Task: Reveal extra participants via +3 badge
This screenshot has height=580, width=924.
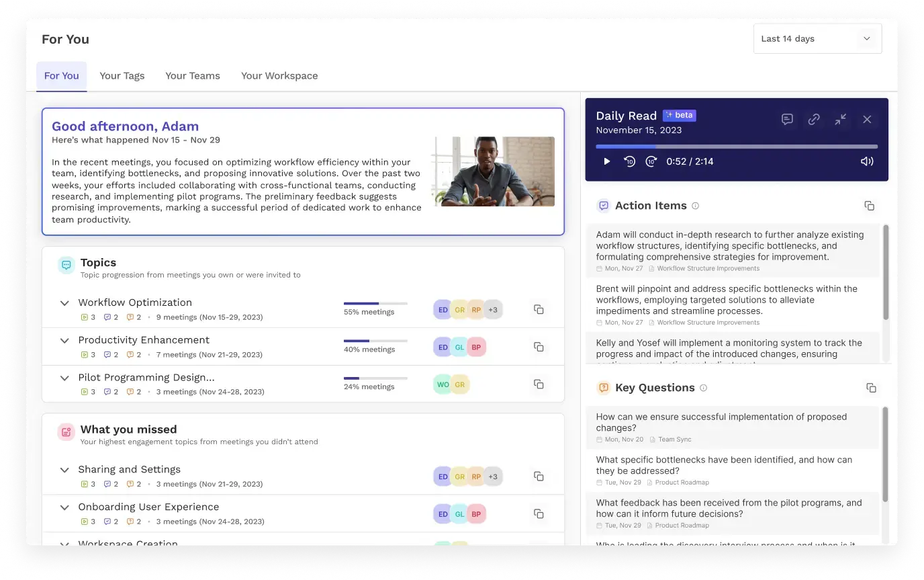Action: point(493,309)
